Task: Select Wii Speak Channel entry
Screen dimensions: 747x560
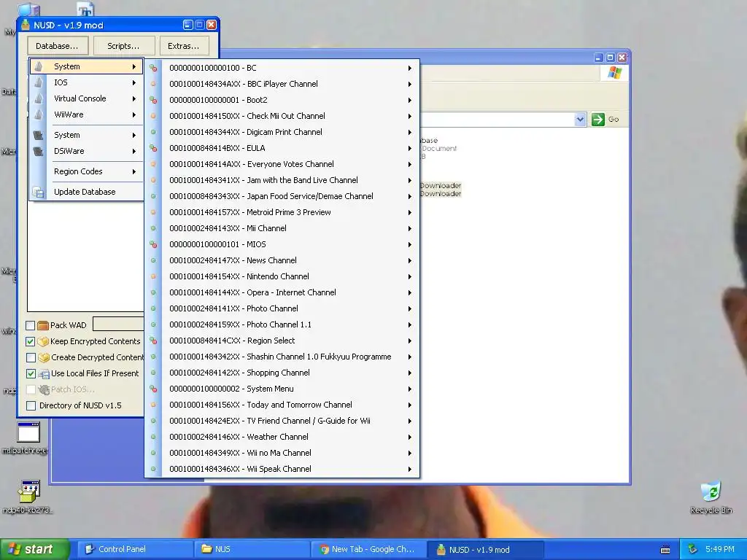Action: [x=282, y=469]
